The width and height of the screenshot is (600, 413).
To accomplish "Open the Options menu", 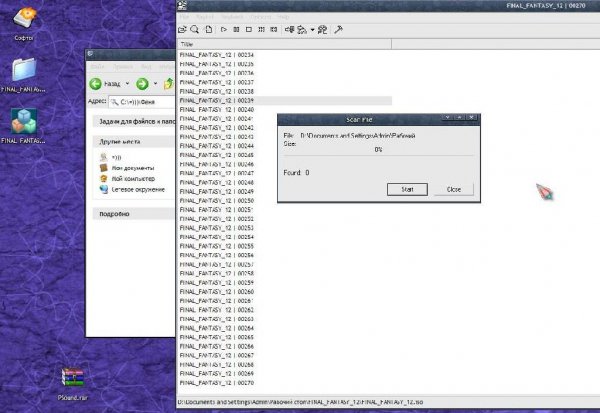I will click(x=261, y=17).
